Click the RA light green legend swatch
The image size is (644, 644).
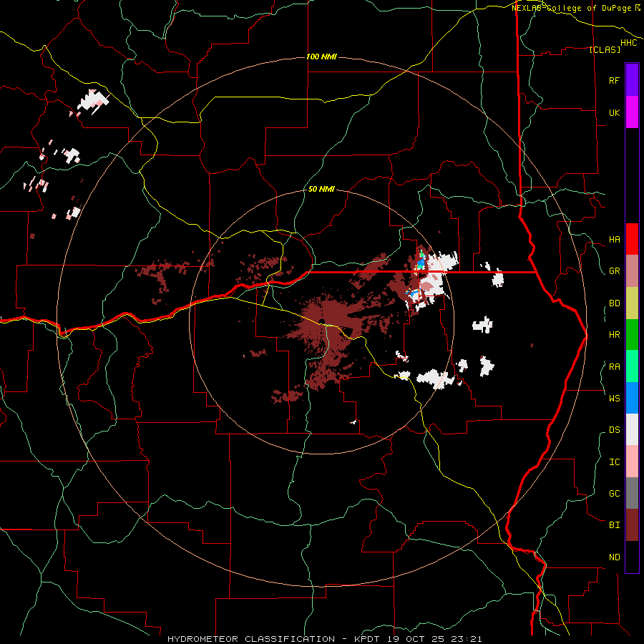(632, 366)
